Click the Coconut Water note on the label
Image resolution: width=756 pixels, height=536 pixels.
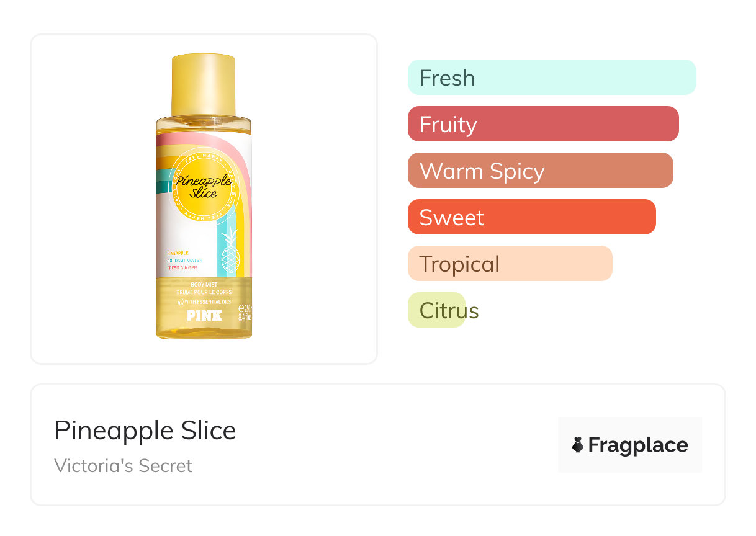(184, 261)
